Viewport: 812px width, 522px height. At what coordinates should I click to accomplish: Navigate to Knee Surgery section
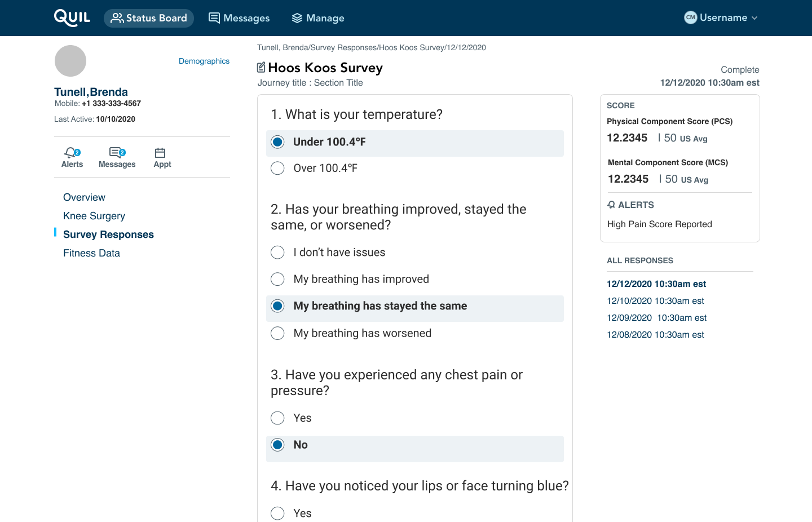pyautogui.click(x=94, y=216)
